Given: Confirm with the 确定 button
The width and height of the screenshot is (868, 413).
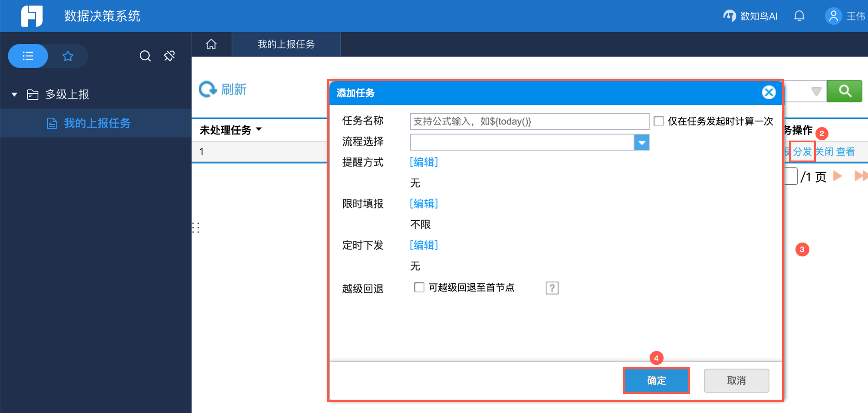Looking at the screenshot, I should pos(657,380).
